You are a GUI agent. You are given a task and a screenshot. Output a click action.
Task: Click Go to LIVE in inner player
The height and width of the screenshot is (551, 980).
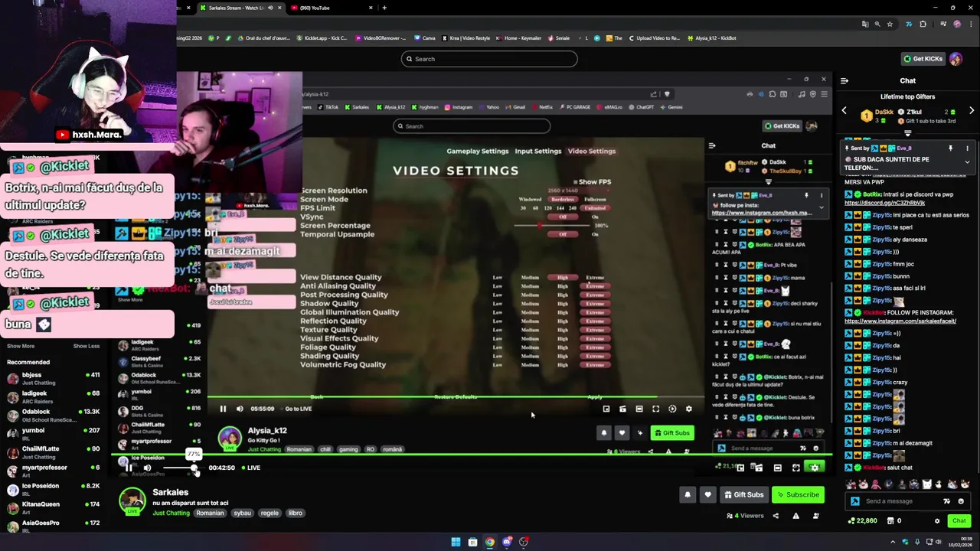(298, 409)
